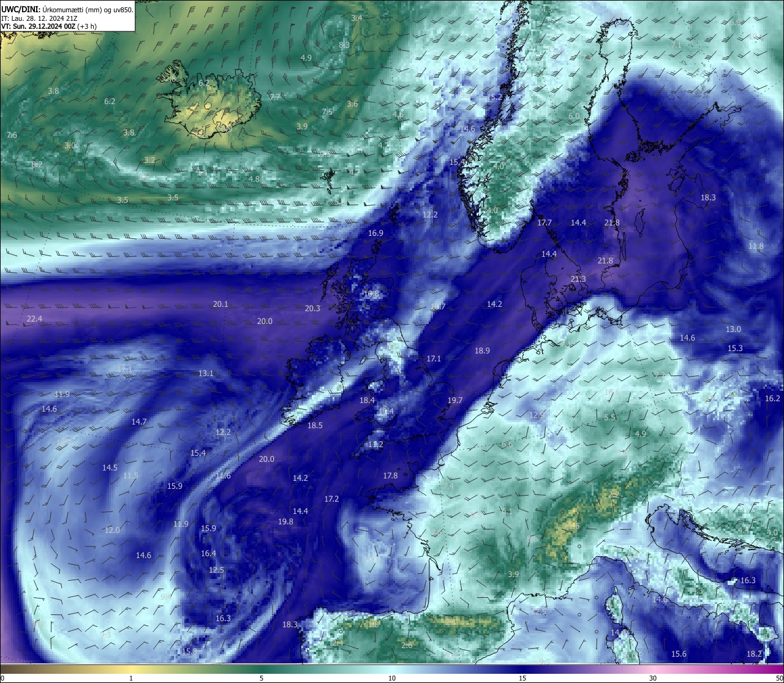Click the 20.1 value label
The width and height of the screenshot is (784, 683).
point(221,304)
